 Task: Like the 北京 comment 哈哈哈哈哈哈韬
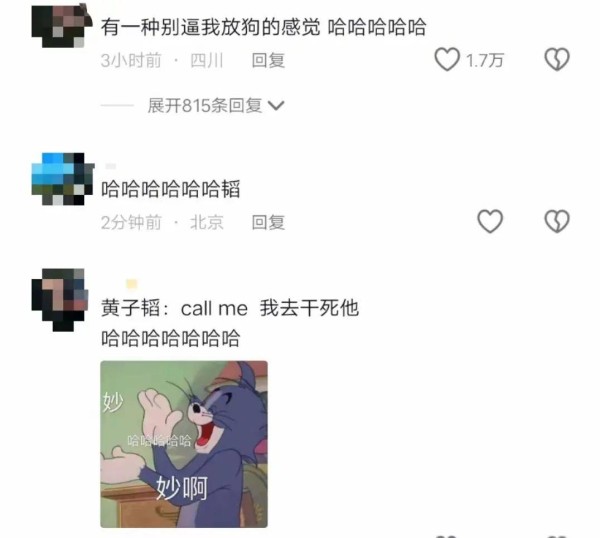[490, 221]
